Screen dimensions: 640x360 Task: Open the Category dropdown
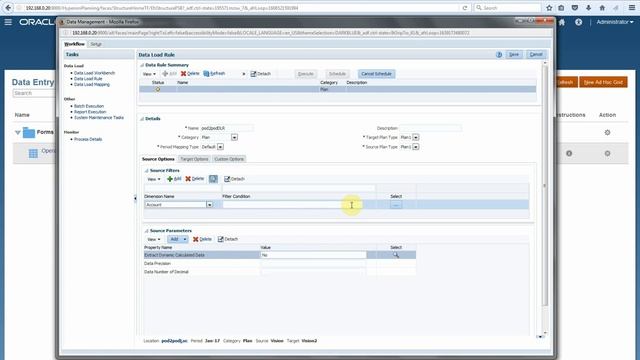tap(234, 138)
